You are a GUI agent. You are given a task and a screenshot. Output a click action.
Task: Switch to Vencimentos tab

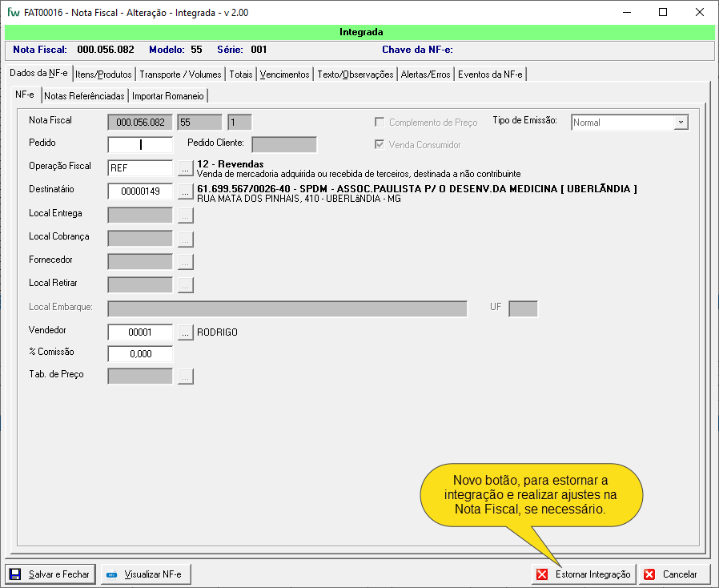(x=285, y=75)
